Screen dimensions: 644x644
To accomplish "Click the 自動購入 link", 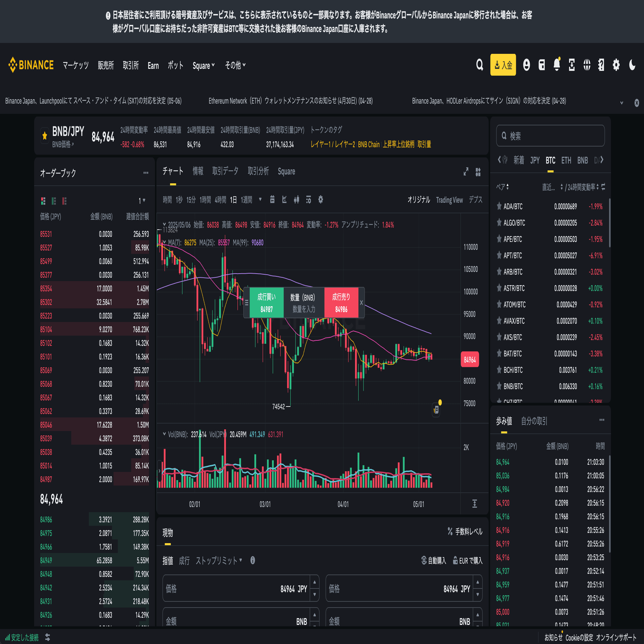I will click(434, 561).
